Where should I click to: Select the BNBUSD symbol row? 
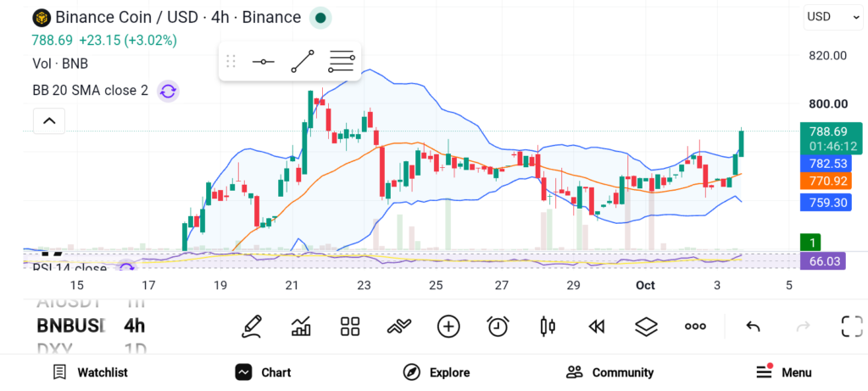(x=70, y=326)
